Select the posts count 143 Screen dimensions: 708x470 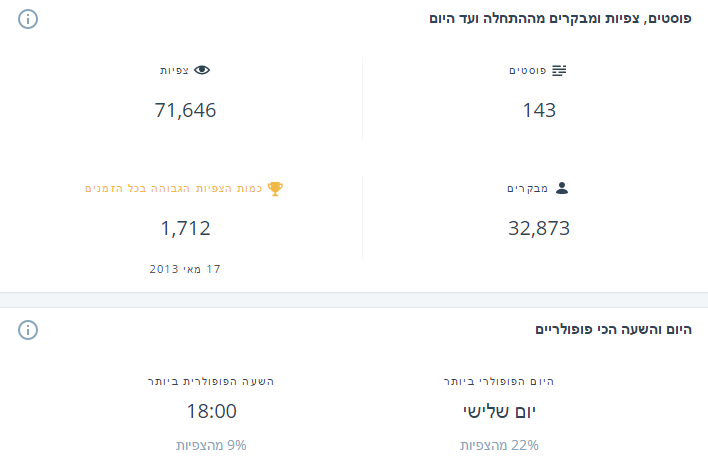coord(539,110)
